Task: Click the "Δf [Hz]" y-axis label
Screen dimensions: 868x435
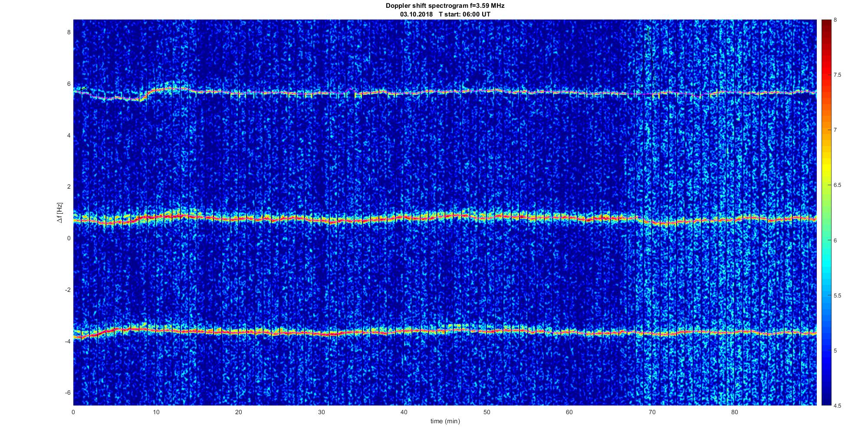Action: coord(59,213)
